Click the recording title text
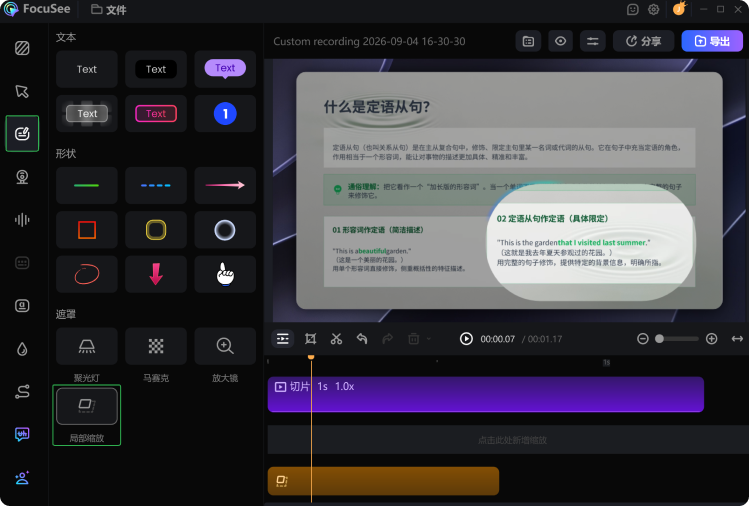The width and height of the screenshot is (749, 506). pyautogui.click(x=369, y=42)
